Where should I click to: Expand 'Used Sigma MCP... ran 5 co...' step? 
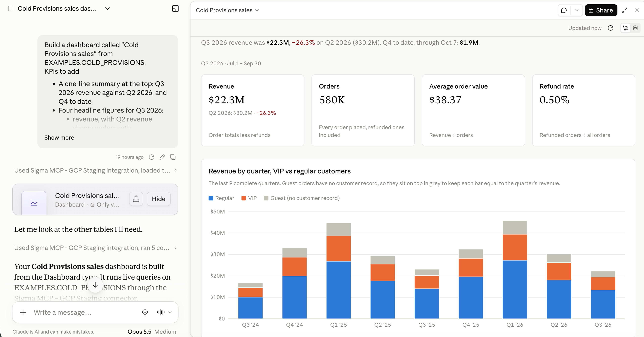click(x=95, y=248)
